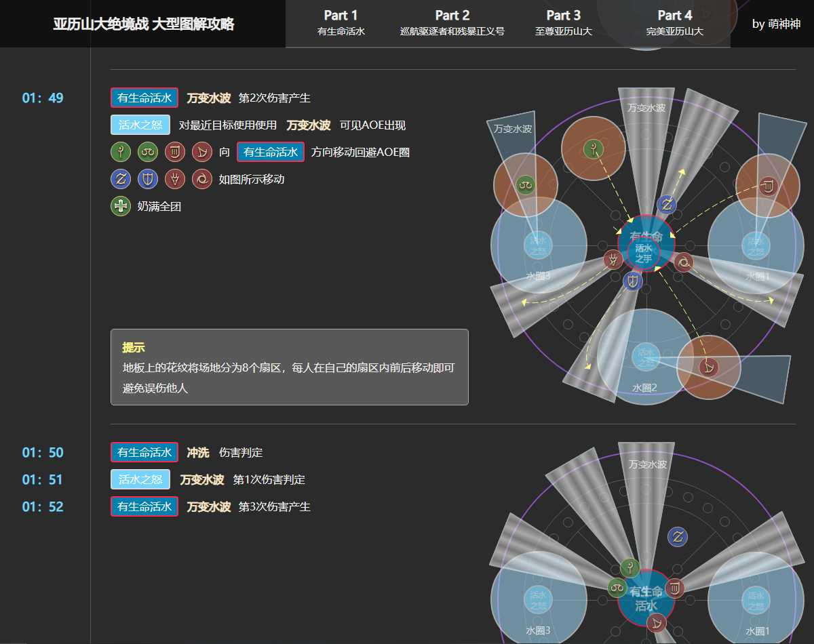
Task: Click the 活水之怒 tag before 对最近目标使用使用
Action: [x=140, y=125]
